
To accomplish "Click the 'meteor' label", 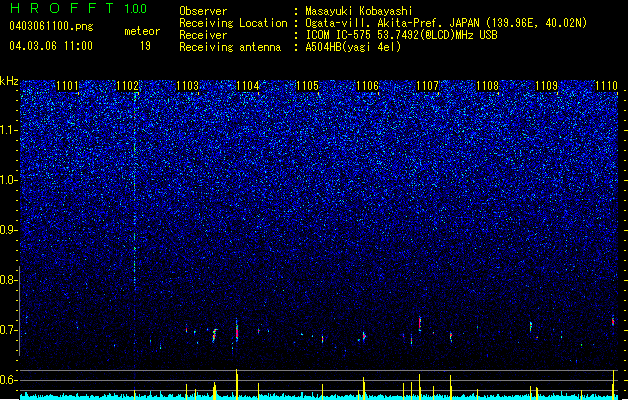I will 142,31.
